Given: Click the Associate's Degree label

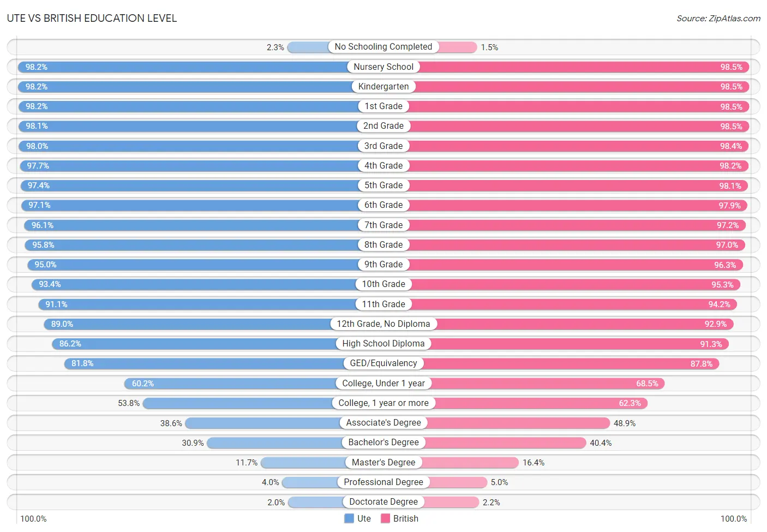Looking at the screenshot, I should tap(383, 423).
